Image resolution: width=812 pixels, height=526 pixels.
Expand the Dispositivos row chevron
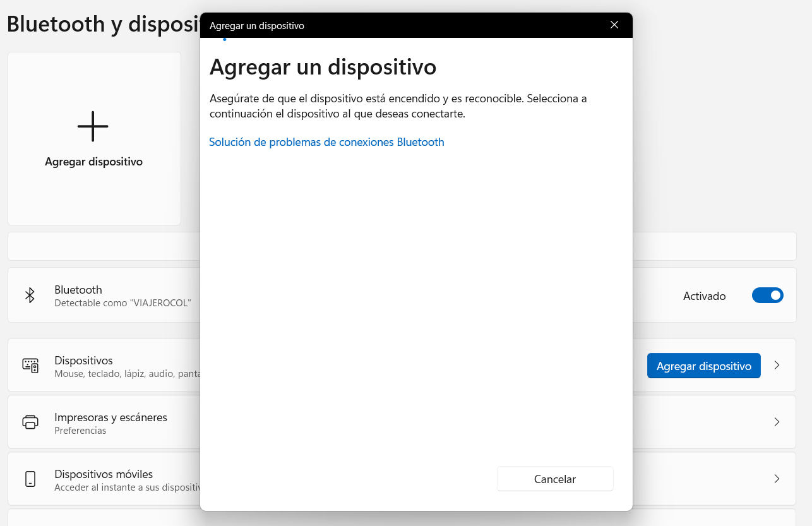[777, 365]
